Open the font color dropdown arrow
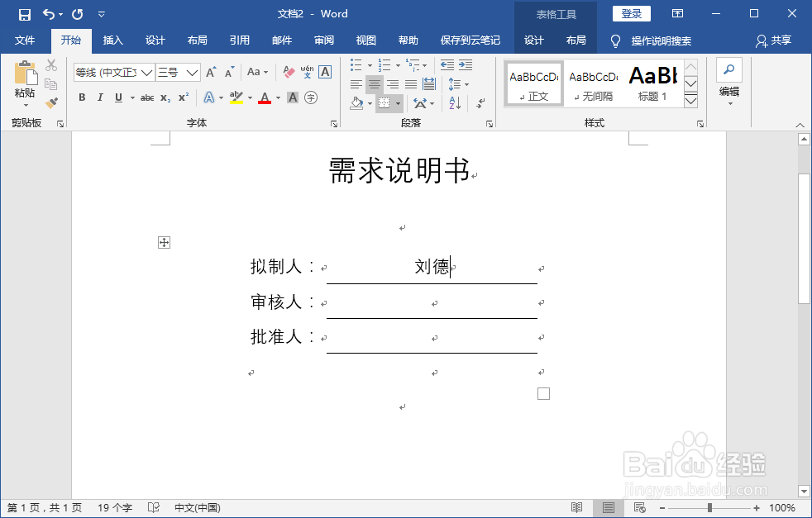 (276, 98)
